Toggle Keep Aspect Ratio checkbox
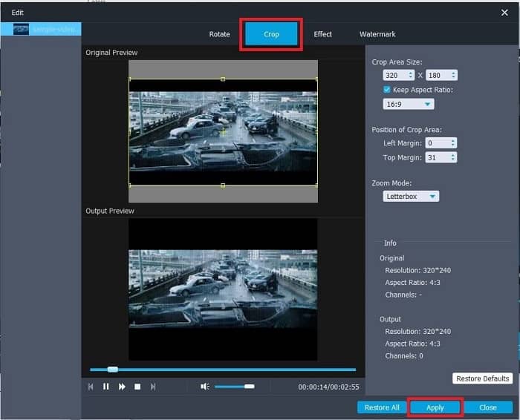 pyautogui.click(x=387, y=90)
